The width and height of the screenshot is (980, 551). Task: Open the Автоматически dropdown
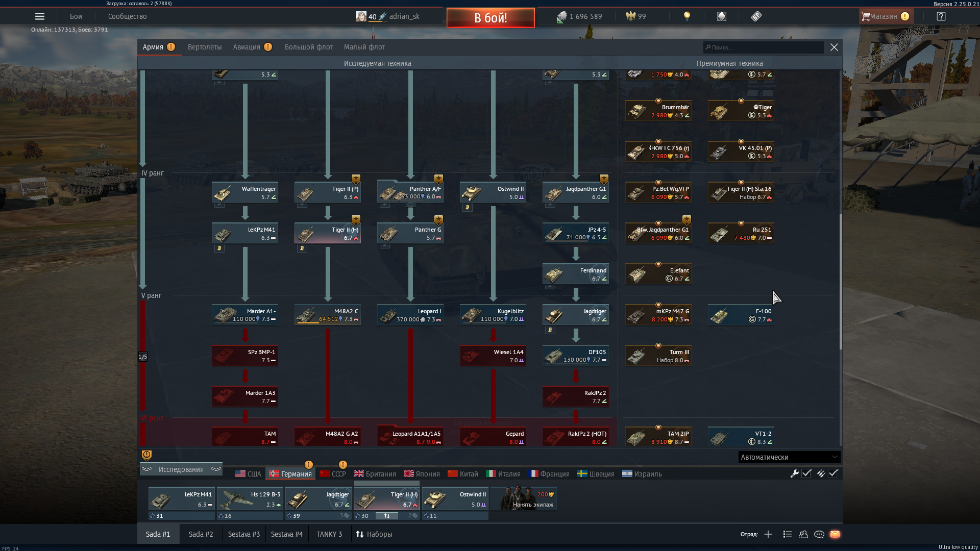click(x=789, y=457)
